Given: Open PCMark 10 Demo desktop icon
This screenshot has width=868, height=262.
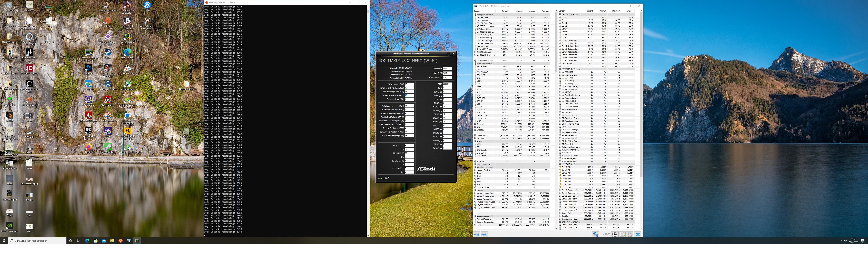Looking at the screenshot, I should [x=29, y=70].
